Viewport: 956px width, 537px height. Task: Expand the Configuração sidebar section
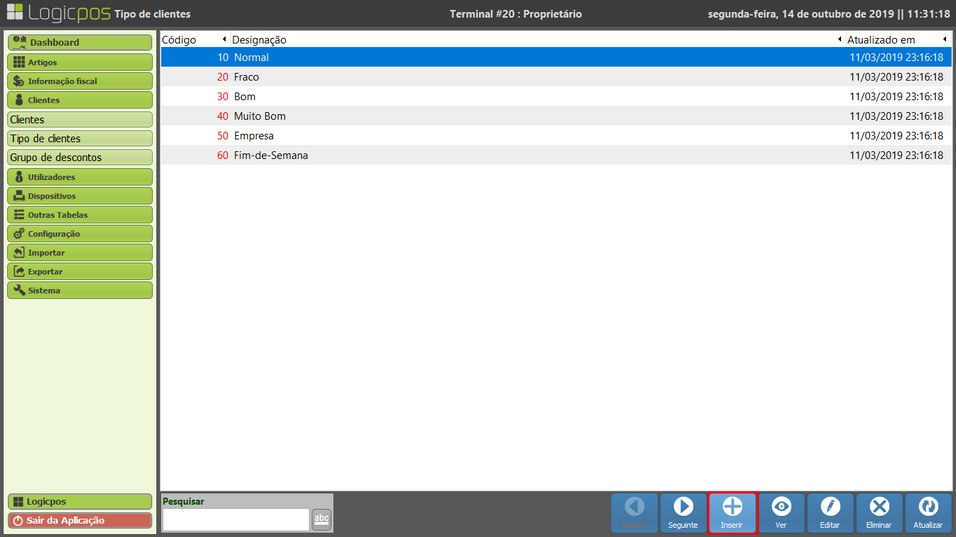click(80, 234)
